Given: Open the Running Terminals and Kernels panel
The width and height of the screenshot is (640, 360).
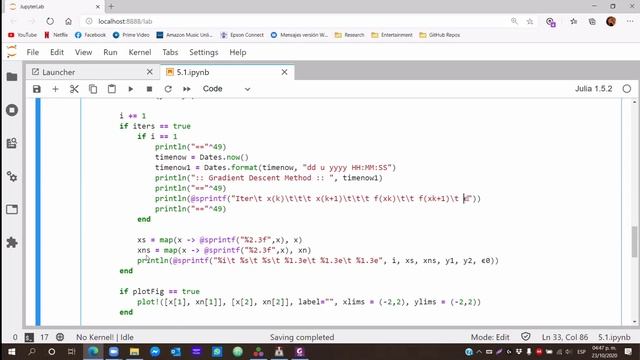Looking at the screenshot, I should 12,110.
